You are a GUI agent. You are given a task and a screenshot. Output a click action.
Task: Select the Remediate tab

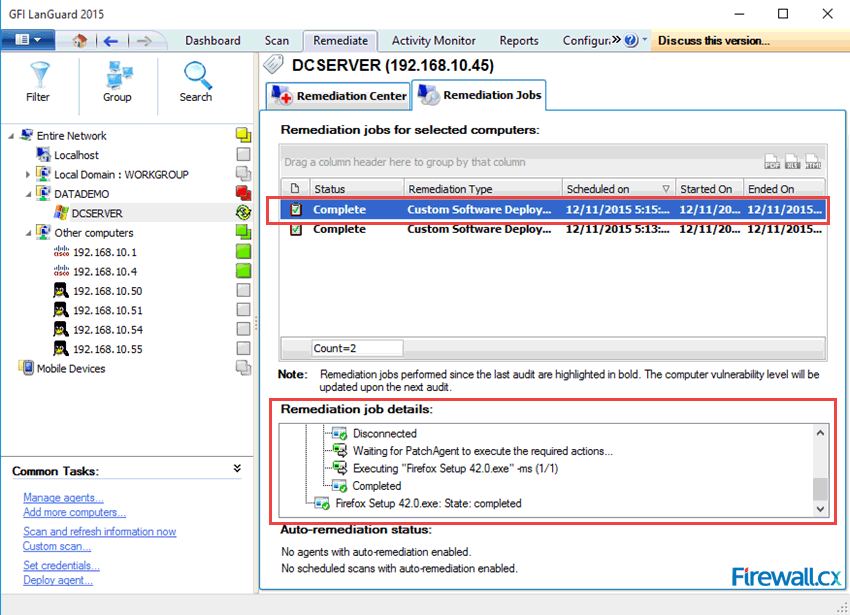pos(340,41)
